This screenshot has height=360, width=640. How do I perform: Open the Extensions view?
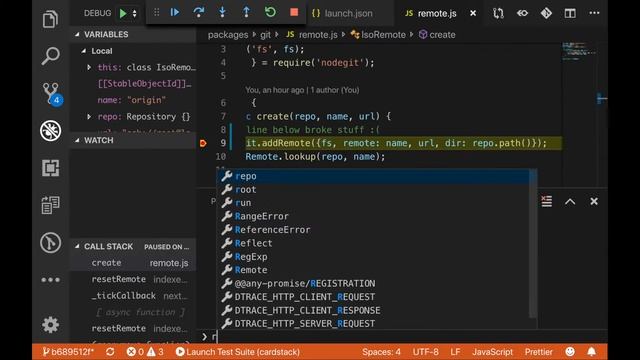click(50, 168)
